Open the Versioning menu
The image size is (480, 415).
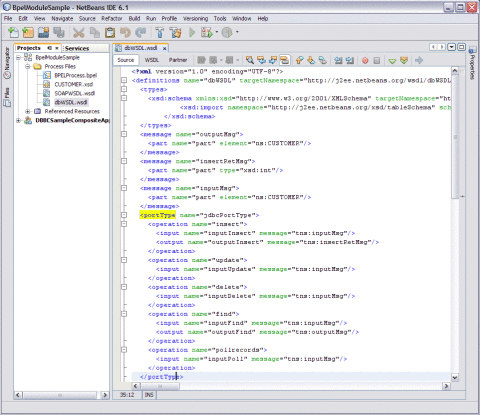[195, 19]
